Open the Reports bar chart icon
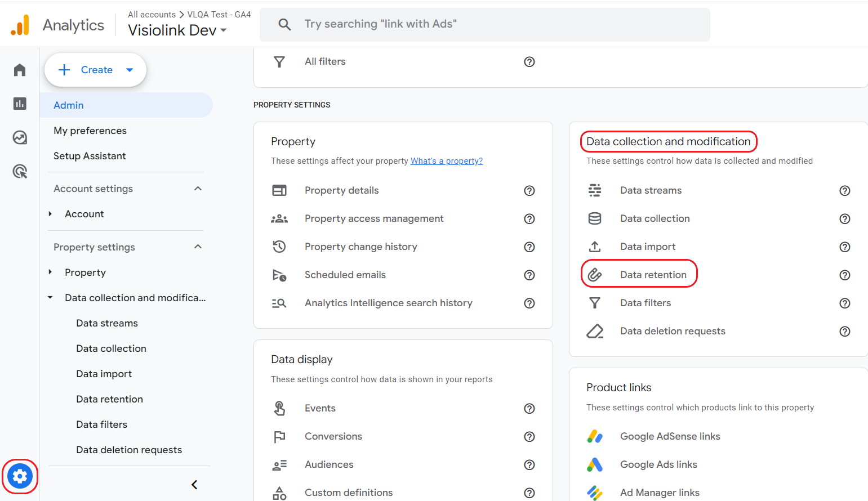Screen dimensions: 868x501 click(20, 104)
